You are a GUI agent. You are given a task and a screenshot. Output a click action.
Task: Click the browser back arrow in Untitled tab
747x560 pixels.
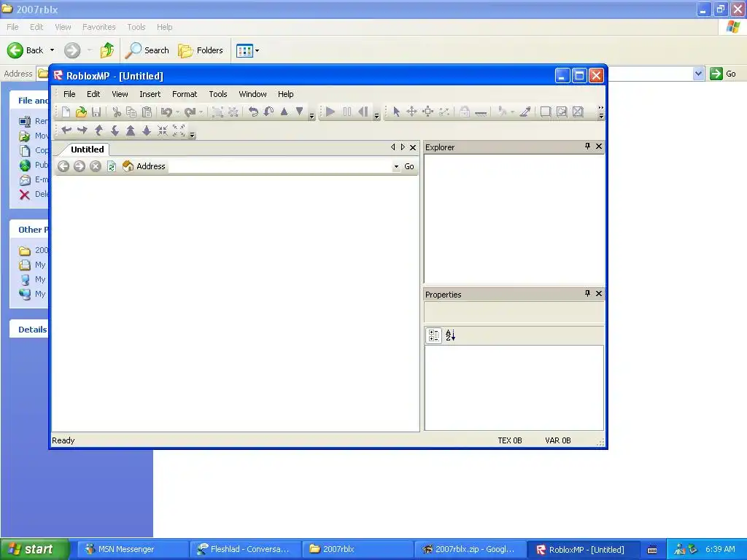pos(63,166)
